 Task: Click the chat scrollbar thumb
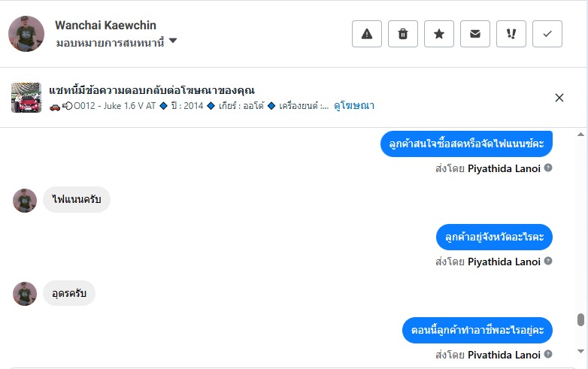[x=580, y=320]
